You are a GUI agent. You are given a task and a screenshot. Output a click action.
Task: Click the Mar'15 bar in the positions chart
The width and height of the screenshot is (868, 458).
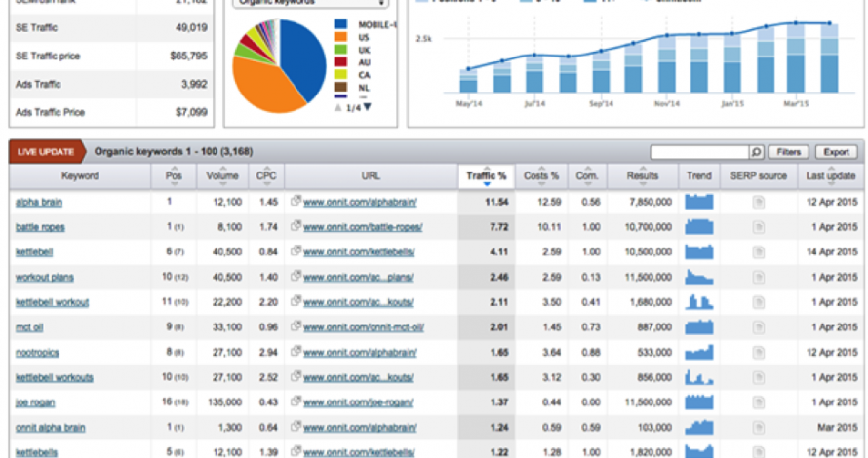(x=796, y=58)
